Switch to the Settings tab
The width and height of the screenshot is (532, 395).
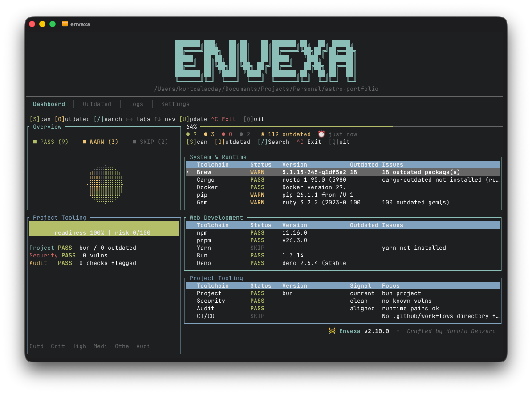click(x=175, y=104)
